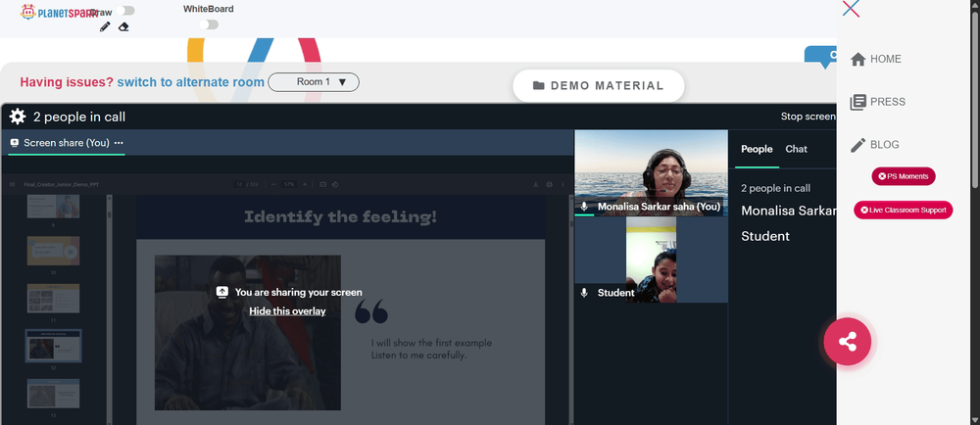Click Monalisa's microphone icon on video tile
Viewport: 980px width, 425px height.
click(x=584, y=206)
